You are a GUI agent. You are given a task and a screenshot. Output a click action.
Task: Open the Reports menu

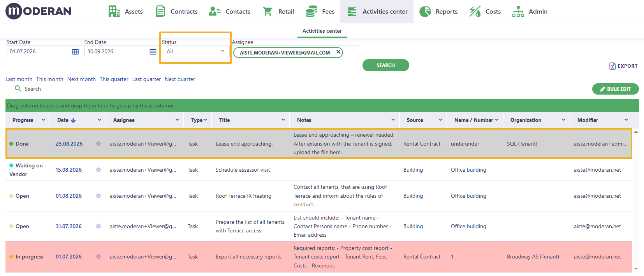438,12
